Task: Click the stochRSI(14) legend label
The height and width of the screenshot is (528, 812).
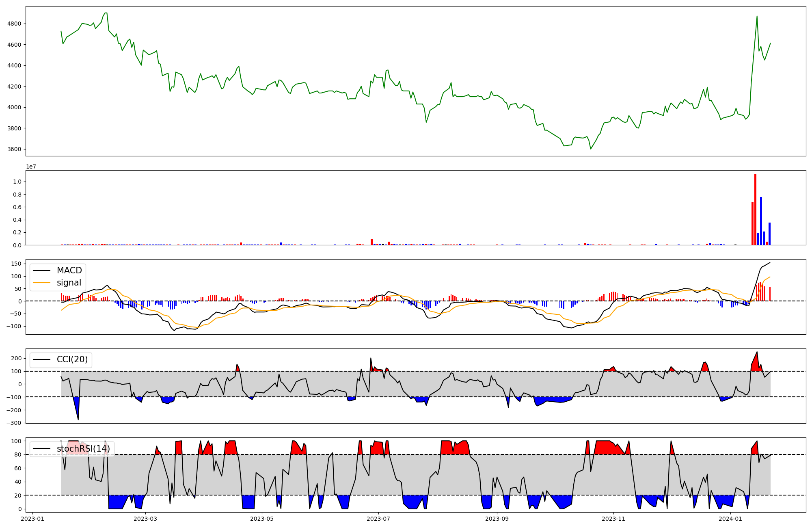Action: [83, 449]
